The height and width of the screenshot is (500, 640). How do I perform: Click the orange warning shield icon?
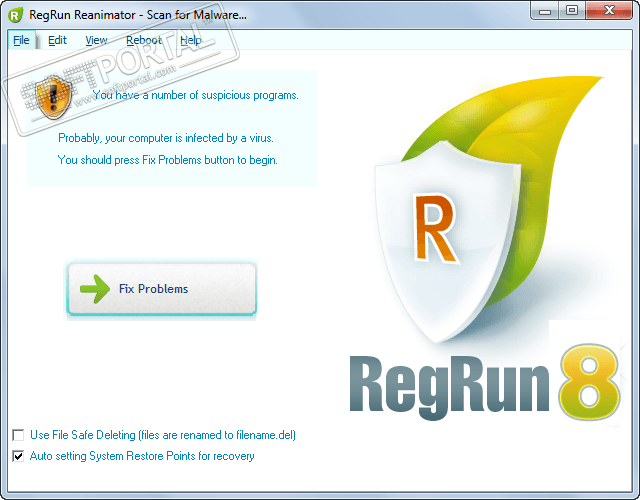(x=54, y=97)
